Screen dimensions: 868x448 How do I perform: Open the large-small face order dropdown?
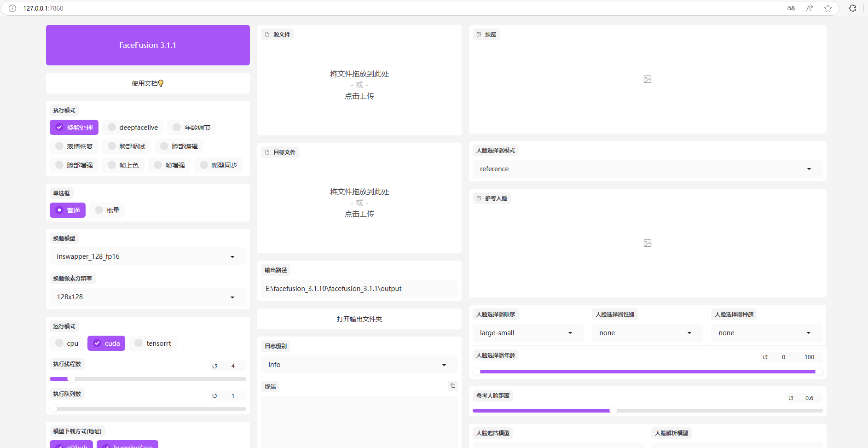pyautogui.click(x=528, y=333)
